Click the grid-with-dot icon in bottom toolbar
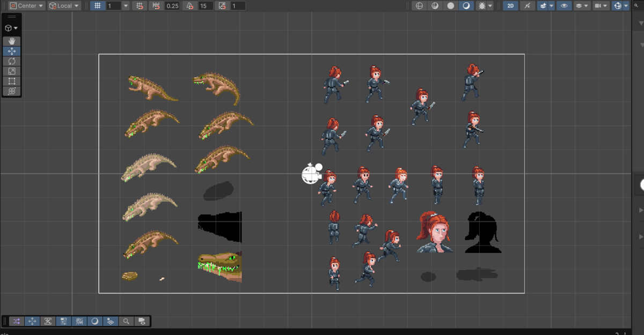The width and height of the screenshot is (644, 335). pos(111,321)
